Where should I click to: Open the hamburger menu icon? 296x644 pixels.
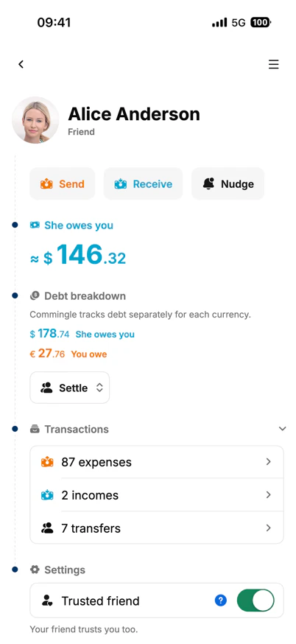pos(273,65)
